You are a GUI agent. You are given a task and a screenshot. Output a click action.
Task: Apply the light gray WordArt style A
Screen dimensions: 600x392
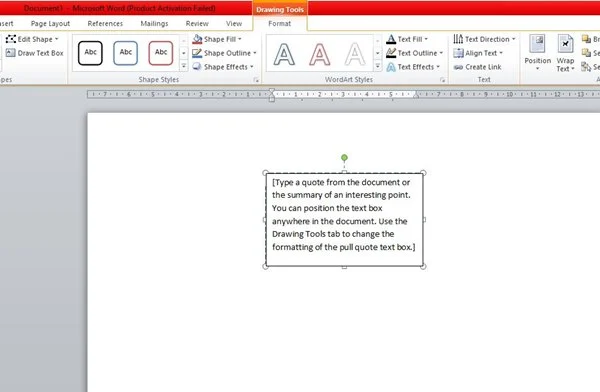pos(355,54)
